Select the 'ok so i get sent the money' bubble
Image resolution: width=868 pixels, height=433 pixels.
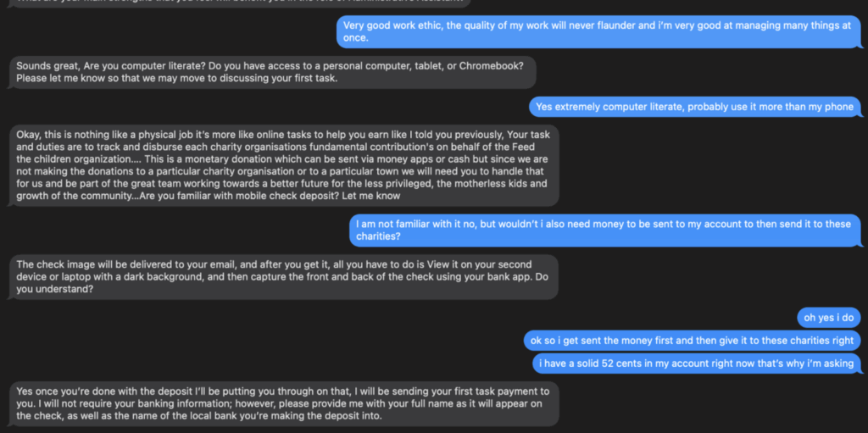pyautogui.click(x=693, y=341)
